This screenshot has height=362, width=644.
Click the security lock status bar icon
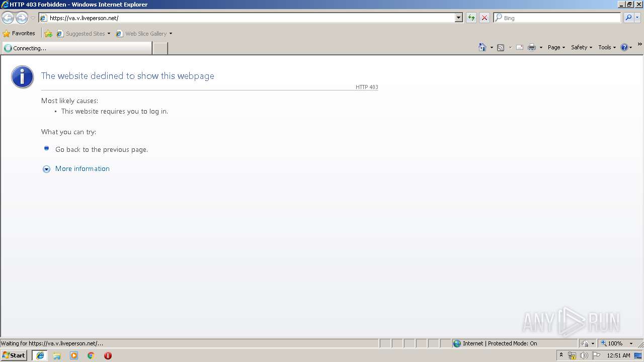(585, 343)
